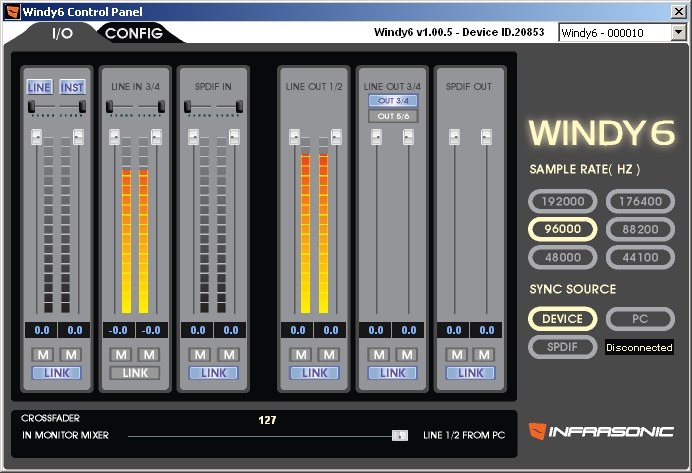Click left fader knob of LINE OUT 1/2
Viewport: 692px width, 473px height.
[x=294, y=137]
